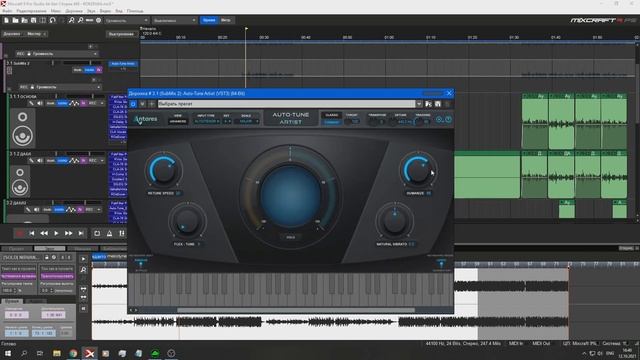Open the Файл menu
Image resolution: width=640 pixels, height=360 pixels.
7,11
